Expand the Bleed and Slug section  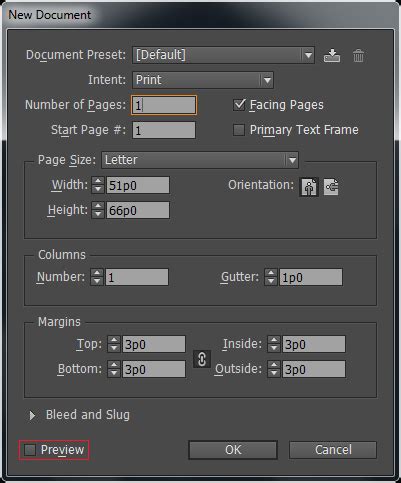click(32, 415)
